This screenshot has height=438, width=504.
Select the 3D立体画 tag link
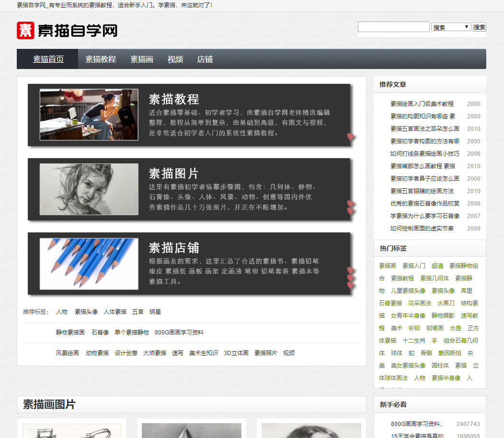[x=236, y=353]
